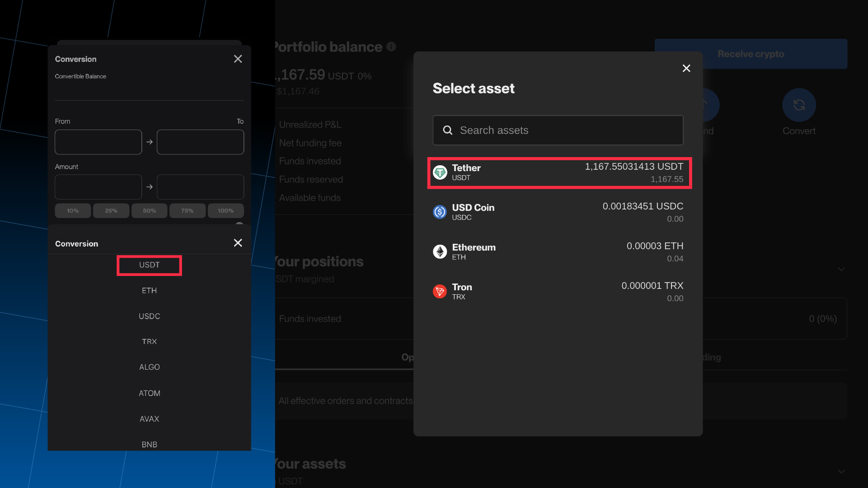Image resolution: width=868 pixels, height=488 pixels.
Task: Choose USDT in the conversion list
Action: pos(149,265)
